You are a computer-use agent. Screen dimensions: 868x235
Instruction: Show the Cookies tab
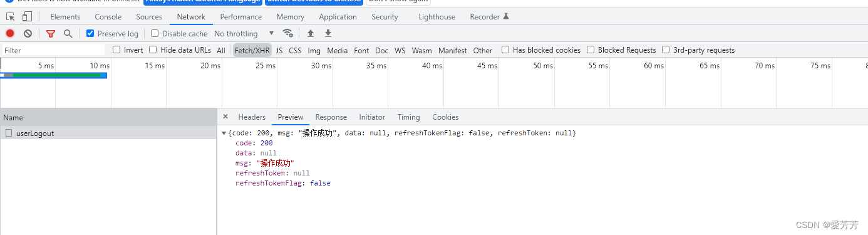[445, 117]
